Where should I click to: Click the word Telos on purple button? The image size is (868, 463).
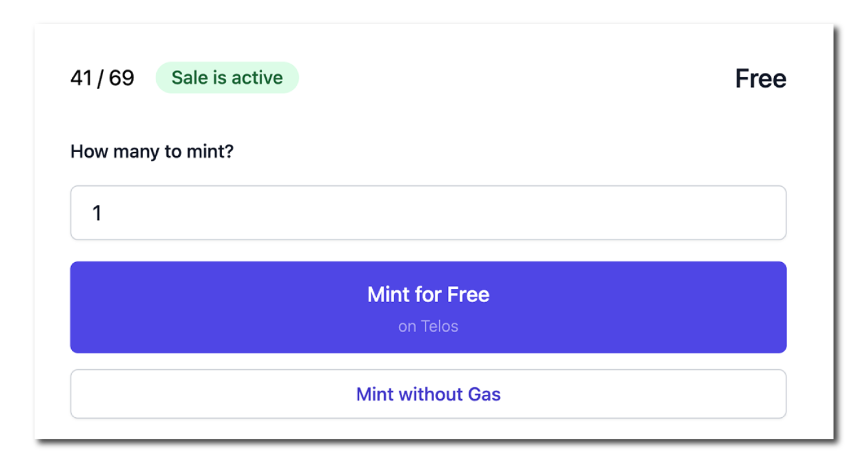pos(439,326)
